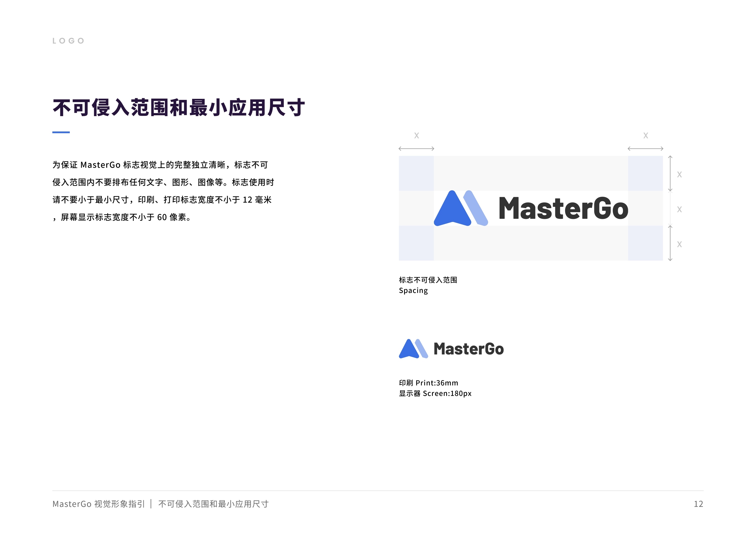The height and width of the screenshot is (534, 756).
Task: Click the footer text 'MasterGo 视觉形象指引'
Action: coord(99,504)
